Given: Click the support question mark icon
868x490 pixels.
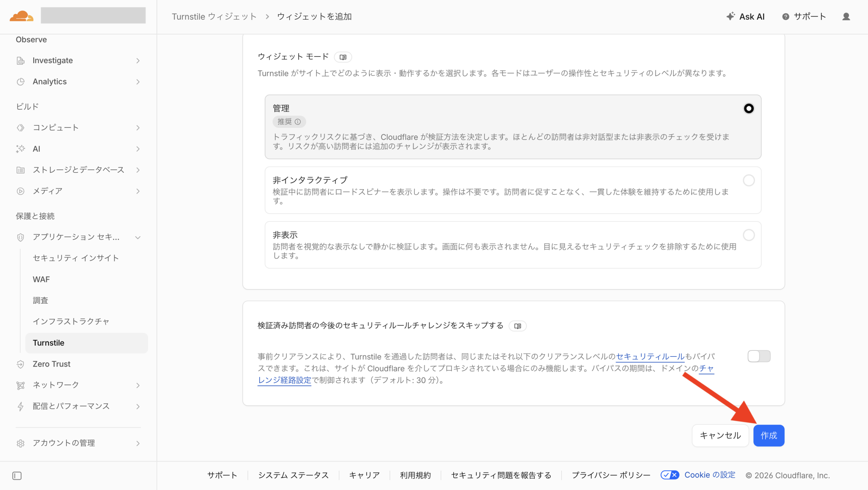Looking at the screenshot, I should (x=786, y=17).
